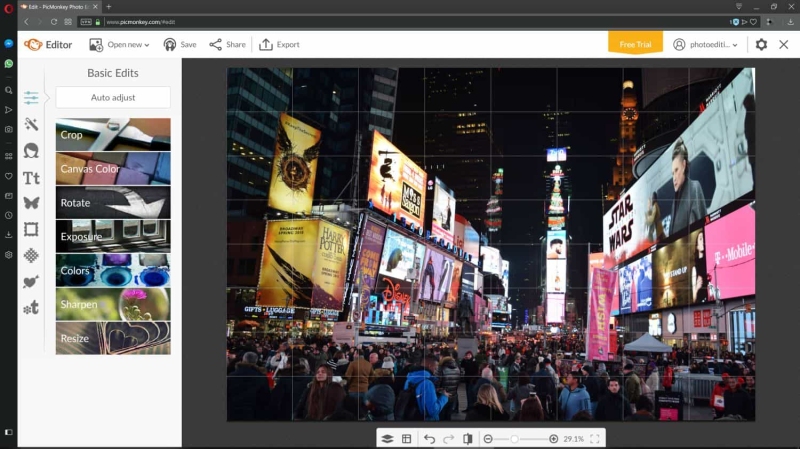This screenshot has height=449, width=800.
Task: Open the Open new dropdown
Action: [x=119, y=44]
